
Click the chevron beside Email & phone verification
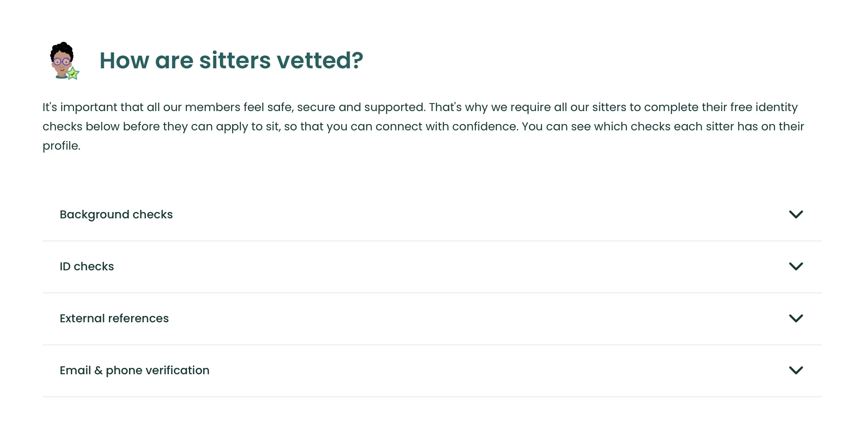[x=796, y=370]
